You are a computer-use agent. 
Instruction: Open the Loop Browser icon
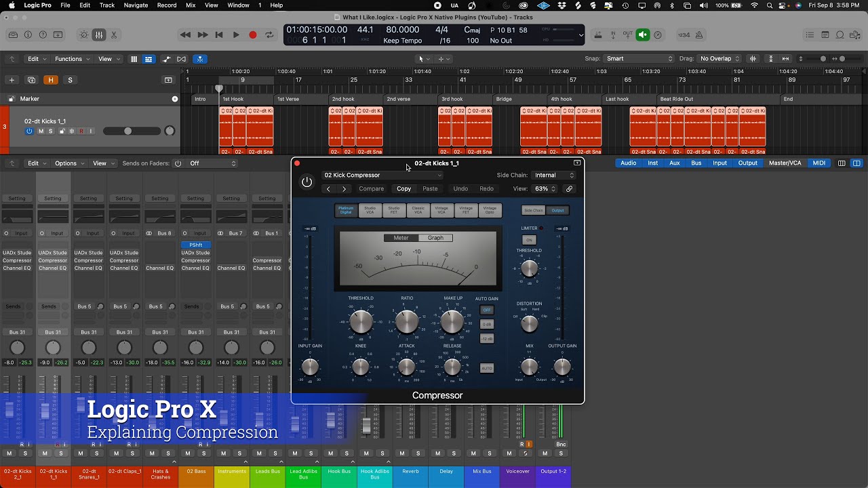click(840, 35)
